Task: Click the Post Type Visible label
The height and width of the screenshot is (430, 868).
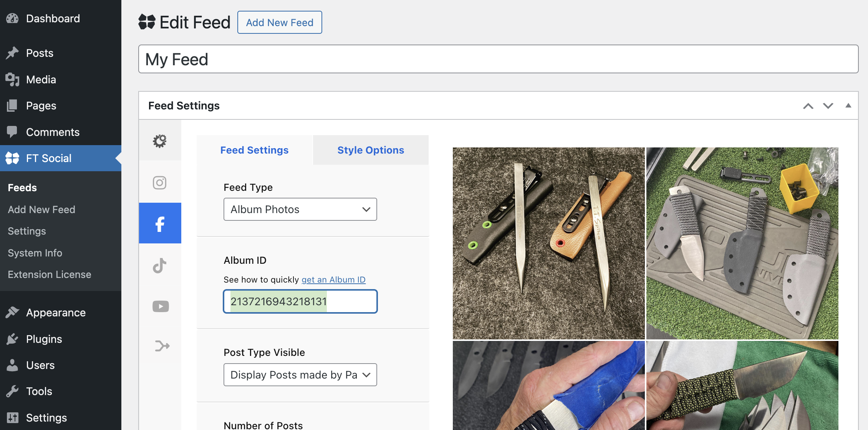Action: 264,352
